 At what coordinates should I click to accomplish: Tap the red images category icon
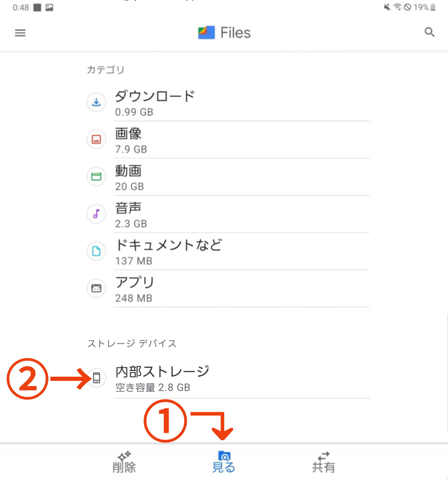[x=96, y=139]
